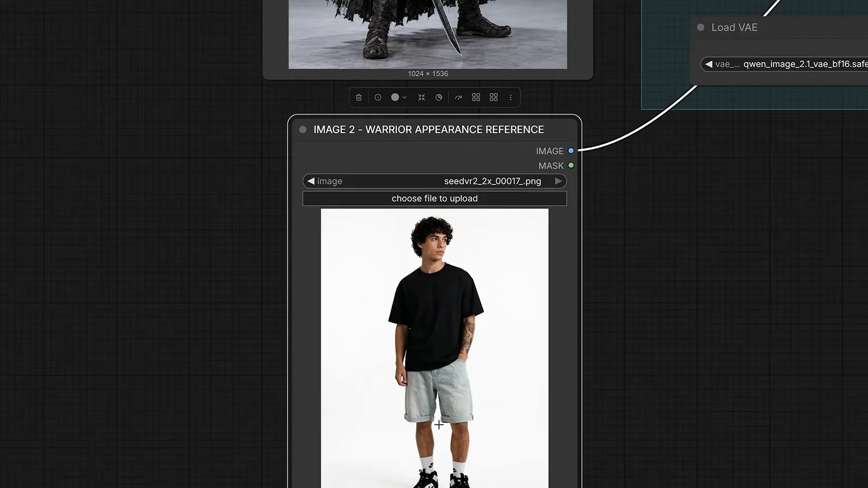Select next image with right arrow
Image resolution: width=868 pixels, height=488 pixels.
558,181
